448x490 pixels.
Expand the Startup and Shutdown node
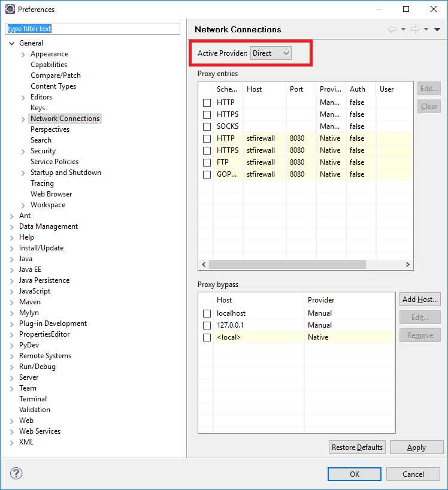pos(23,174)
